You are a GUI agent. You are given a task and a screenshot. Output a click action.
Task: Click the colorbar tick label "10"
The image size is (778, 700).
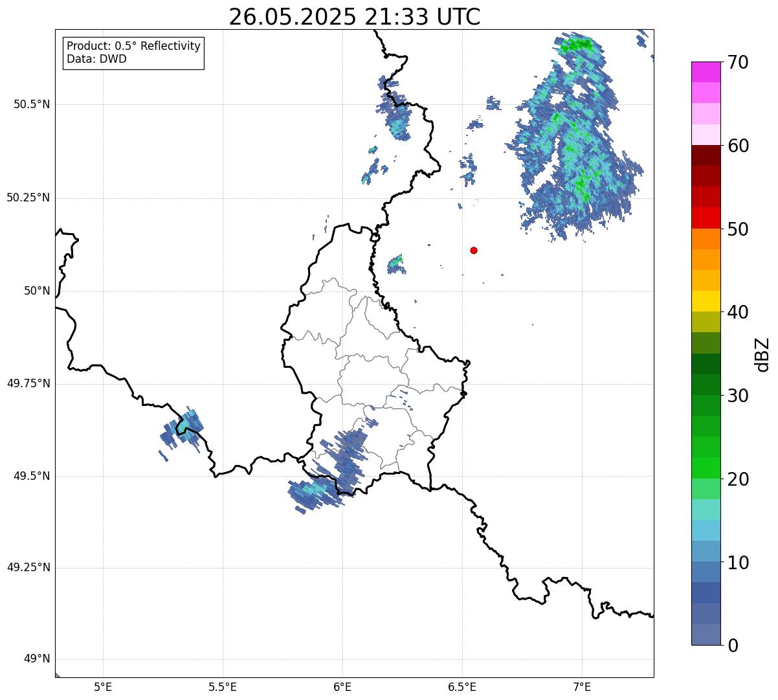738,563
